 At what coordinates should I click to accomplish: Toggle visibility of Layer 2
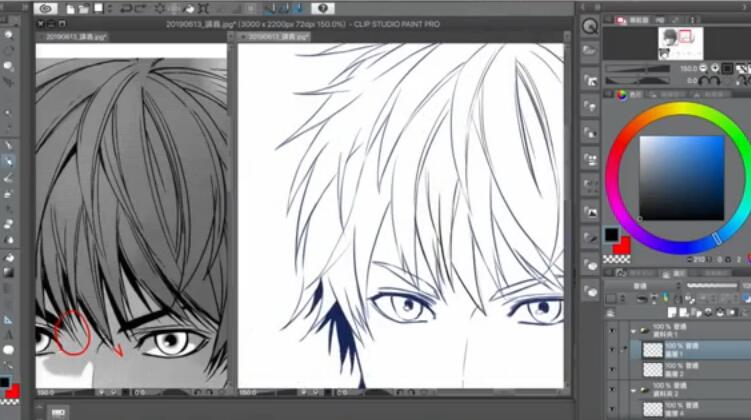pyautogui.click(x=612, y=370)
